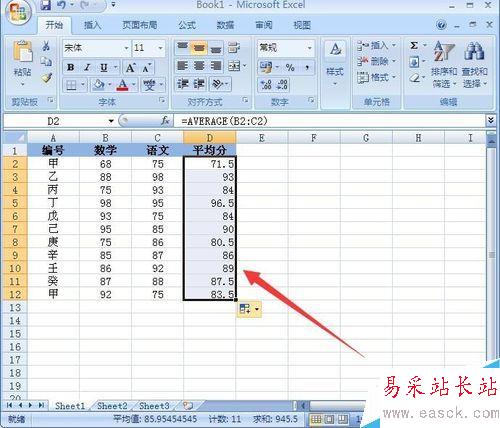Apply comma style
This screenshot has height=428, width=500.
coord(307,68)
